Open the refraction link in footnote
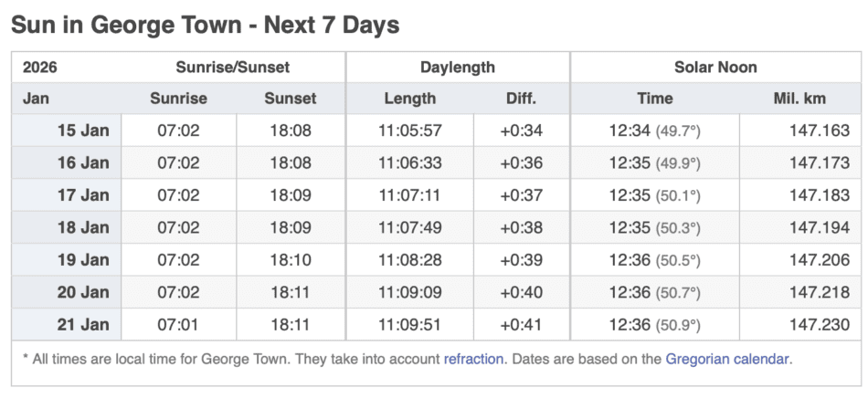This screenshot has height=398, width=868. 473,359
